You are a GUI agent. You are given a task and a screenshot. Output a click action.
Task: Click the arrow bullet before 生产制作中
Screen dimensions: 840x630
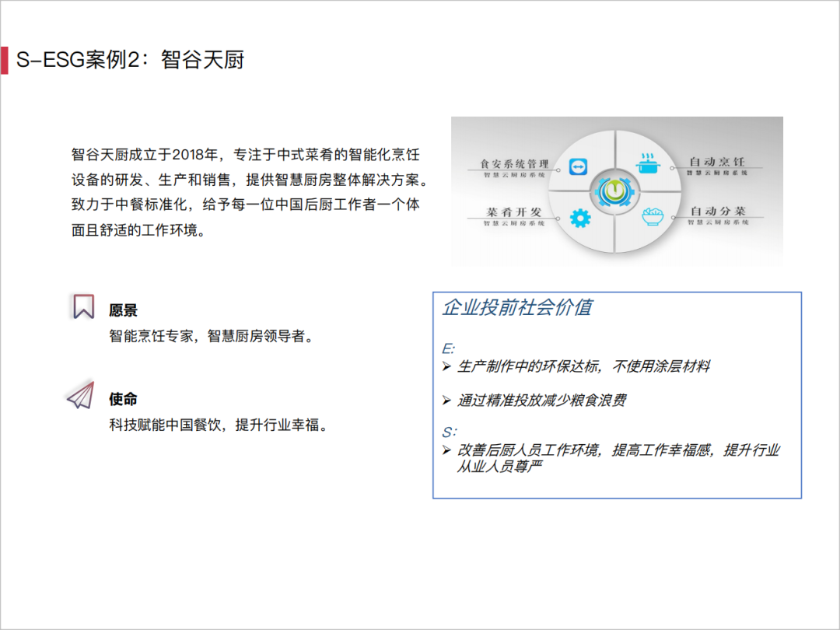pyautogui.click(x=446, y=367)
